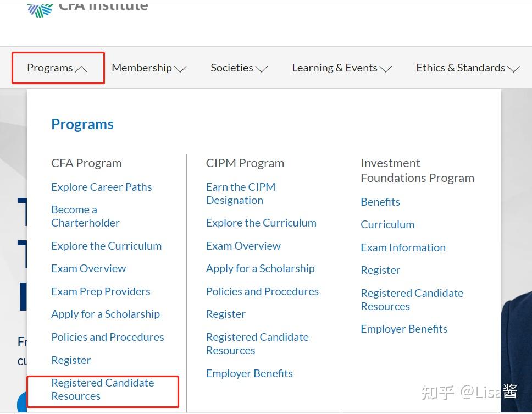The image size is (532, 414).
Task: Open the Societies dropdown menu
Action: pyautogui.click(x=239, y=68)
